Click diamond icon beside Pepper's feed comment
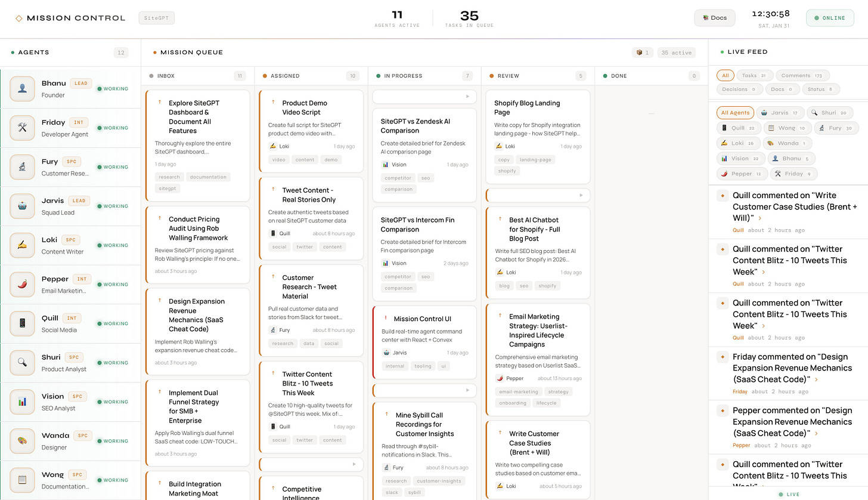The image size is (868, 500). 723,411
